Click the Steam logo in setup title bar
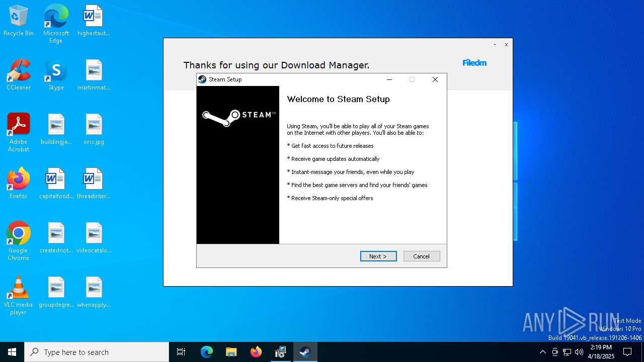The width and height of the screenshot is (644, 362). click(x=202, y=79)
